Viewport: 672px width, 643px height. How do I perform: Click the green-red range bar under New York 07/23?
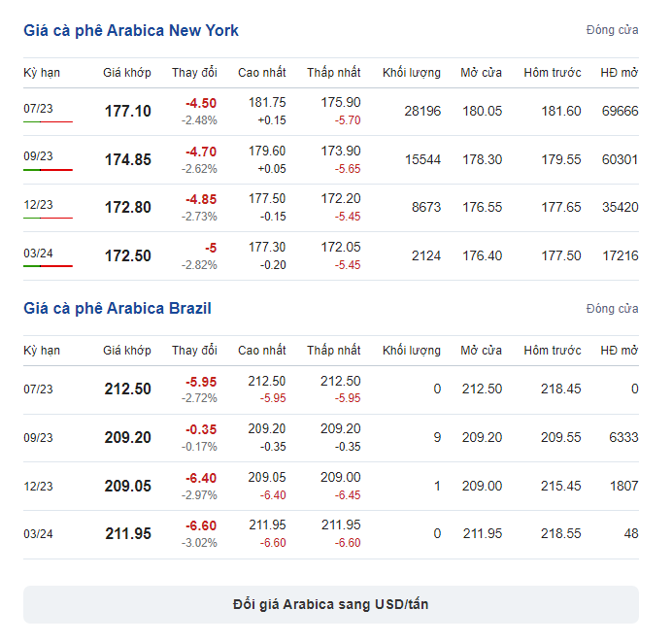[x=48, y=121]
